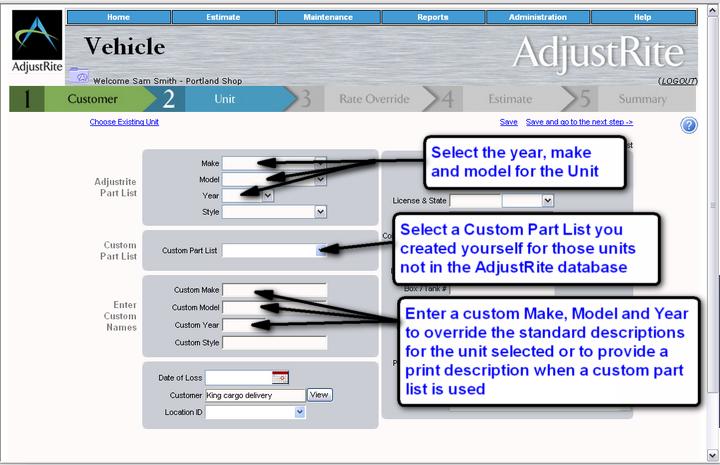Open the Reports menu
Image resolution: width=720 pixels, height=465 pixels.
433,17
